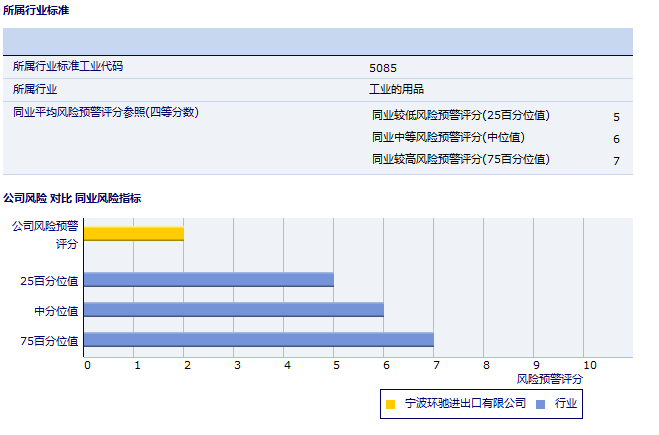This screenshot has height=435, width=659.
Task: Select the 行业 legend label
Action: pyautogui.click(x=566, y=404)
